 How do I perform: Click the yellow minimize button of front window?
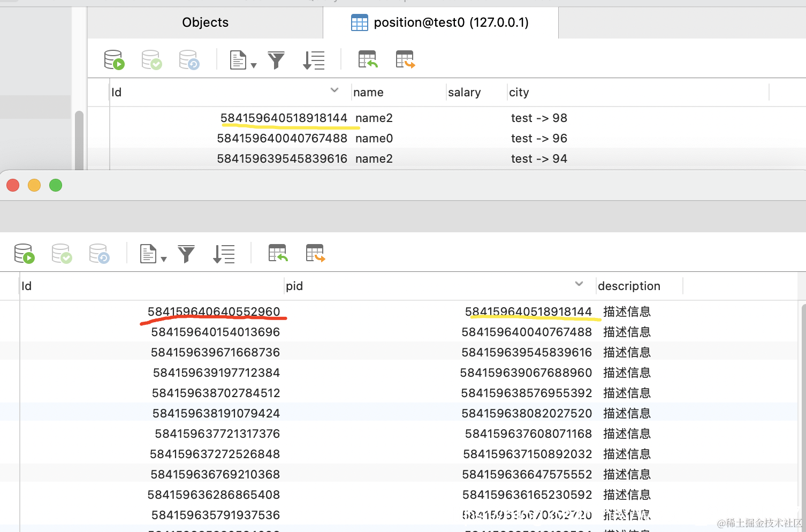(x=34, y=185)
